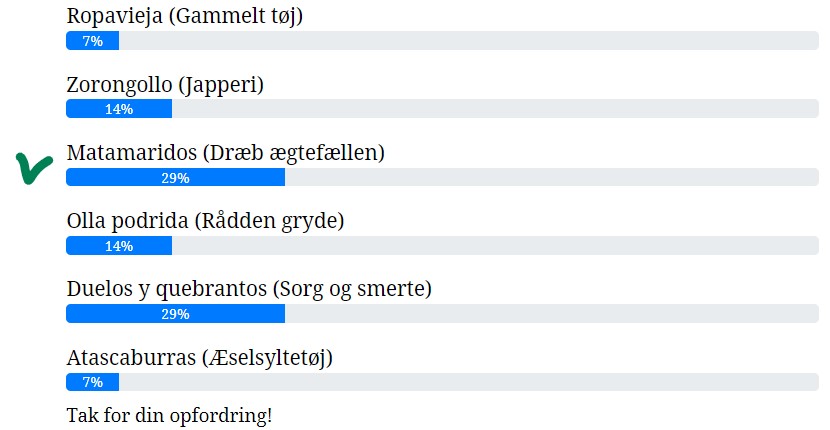Click the gray unfilled part of Duelos y quebrantos' bar

tap(552, 314)
